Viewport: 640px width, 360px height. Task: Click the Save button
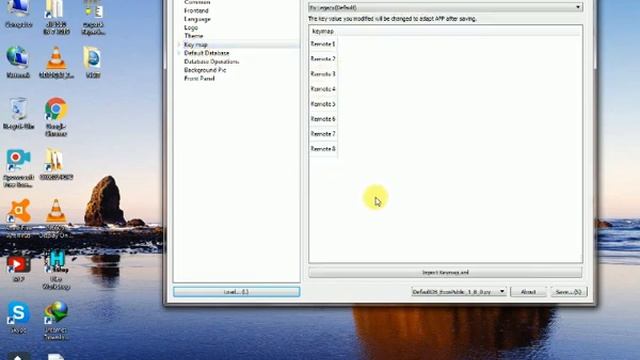[x=569, y=291]
